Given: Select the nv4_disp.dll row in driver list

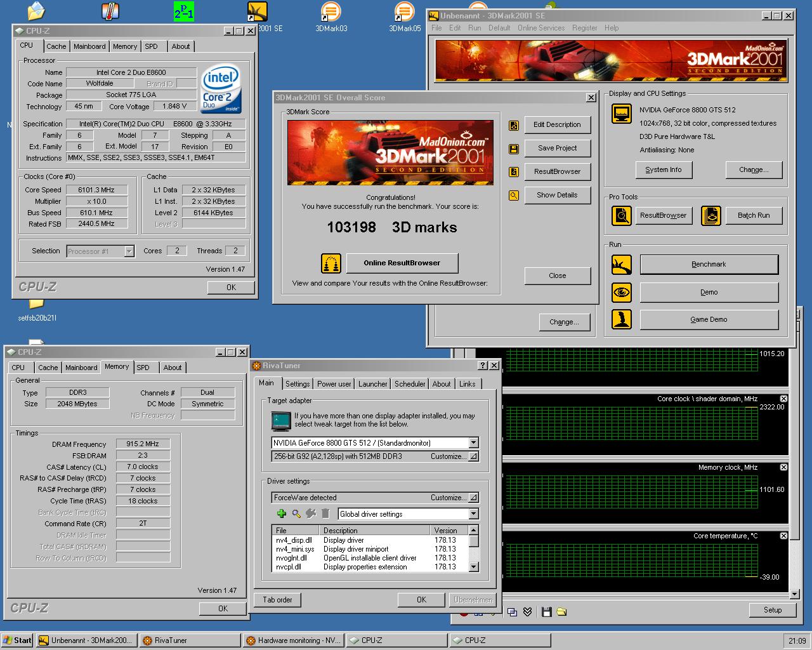Looking at the screenshot, I should 370,540.
